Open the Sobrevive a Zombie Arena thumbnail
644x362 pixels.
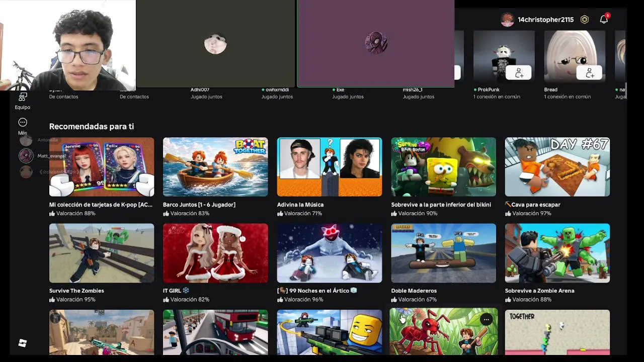[x=557, y=253]
